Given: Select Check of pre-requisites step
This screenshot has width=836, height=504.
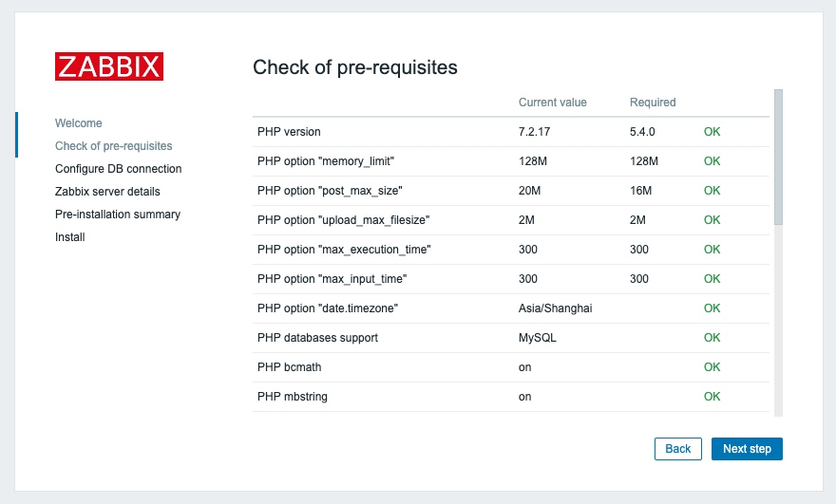Looking at the screenshot, I should click(x=113, y=146).
